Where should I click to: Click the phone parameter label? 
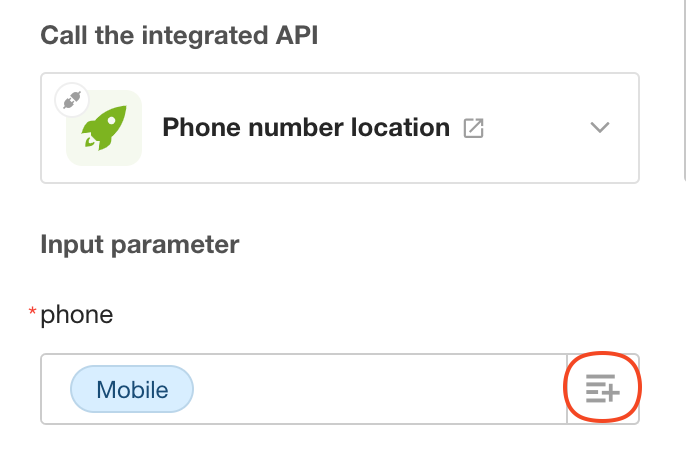coord(77,315)
